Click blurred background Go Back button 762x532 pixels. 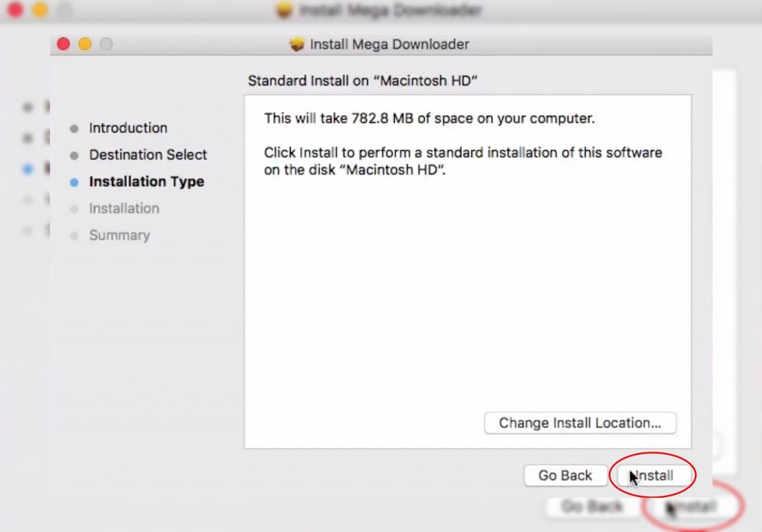click(592, 507)
